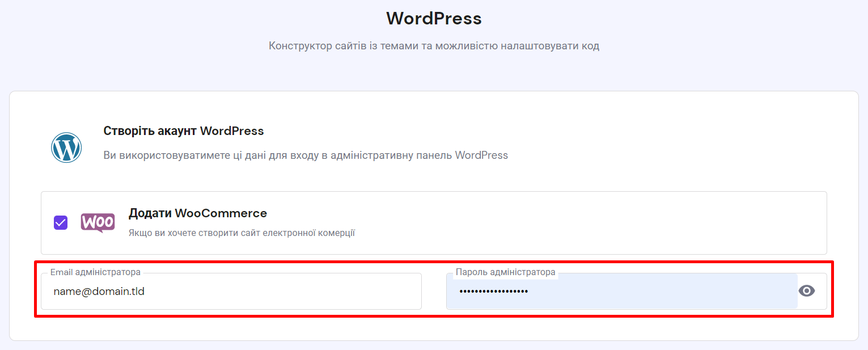Click the text Якщо ви хочете створити сайт електронної комерції
The image size is (868, 350).
[x=242, y=233]
